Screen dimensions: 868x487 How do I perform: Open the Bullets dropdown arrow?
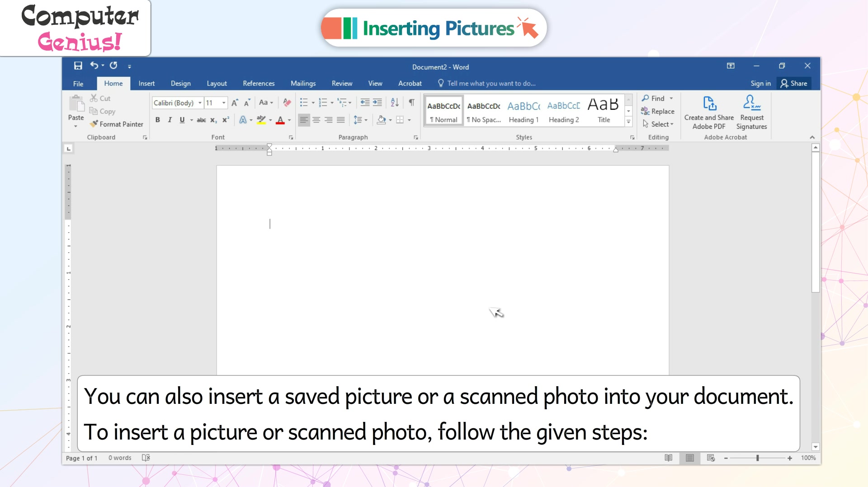pos(313,103)
